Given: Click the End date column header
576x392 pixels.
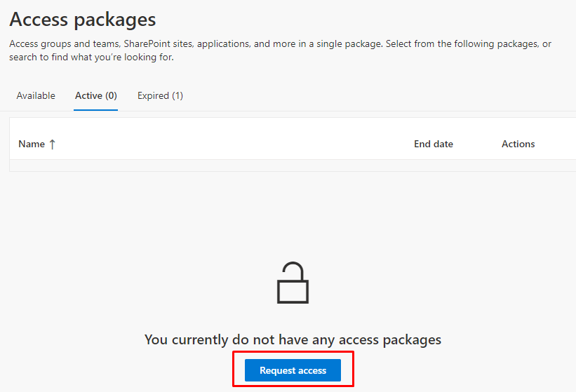Looking at the screenshot, I should (433, 144).
